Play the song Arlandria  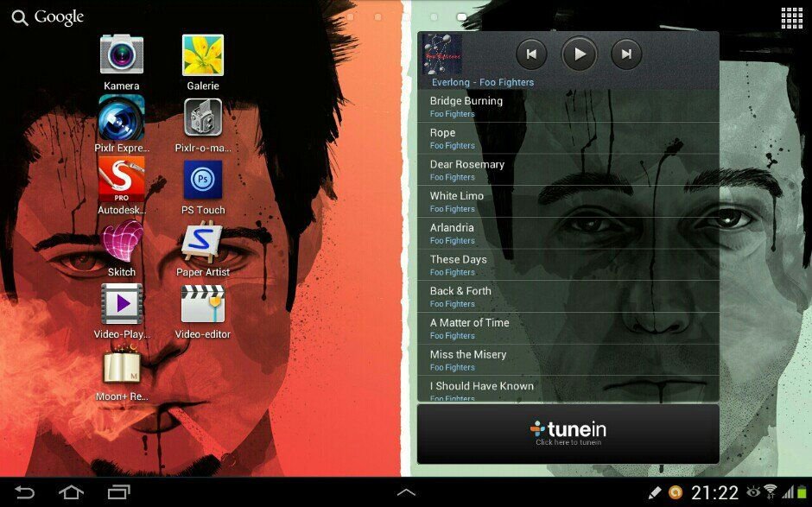568,233
